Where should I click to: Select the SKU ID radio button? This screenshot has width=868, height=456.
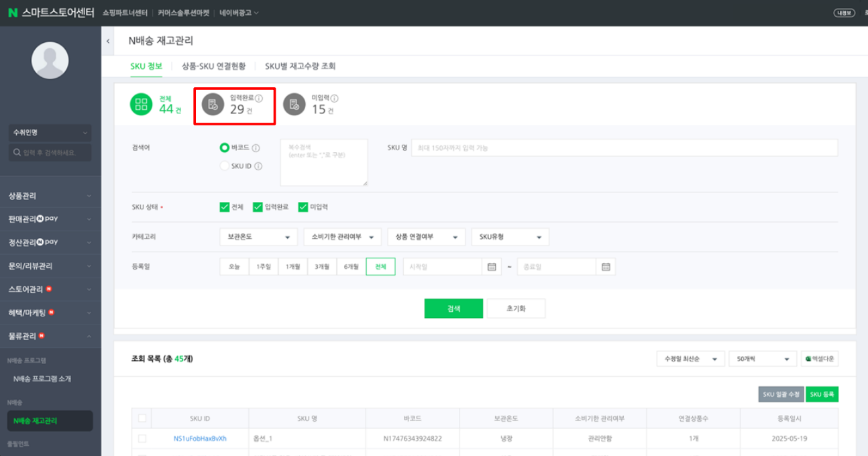point(225,166)
